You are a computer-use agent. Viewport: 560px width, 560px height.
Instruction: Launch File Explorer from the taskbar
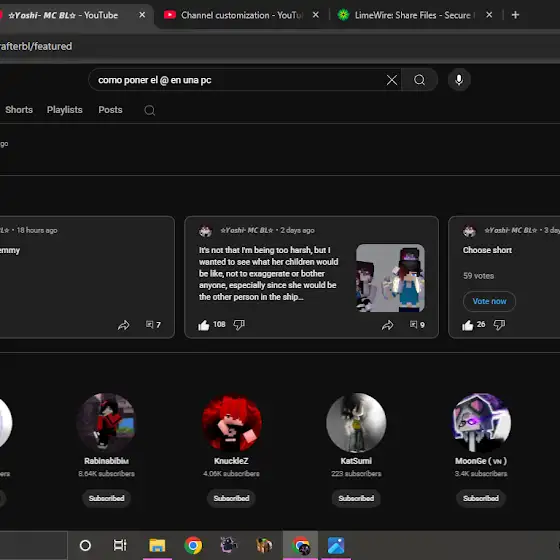tap(157, 545)
